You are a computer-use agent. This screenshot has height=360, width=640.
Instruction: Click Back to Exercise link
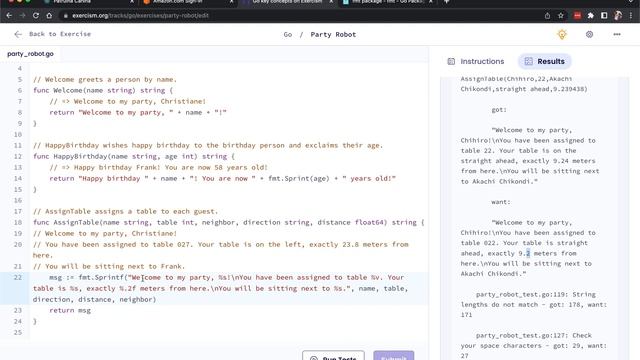coord(60,34)
